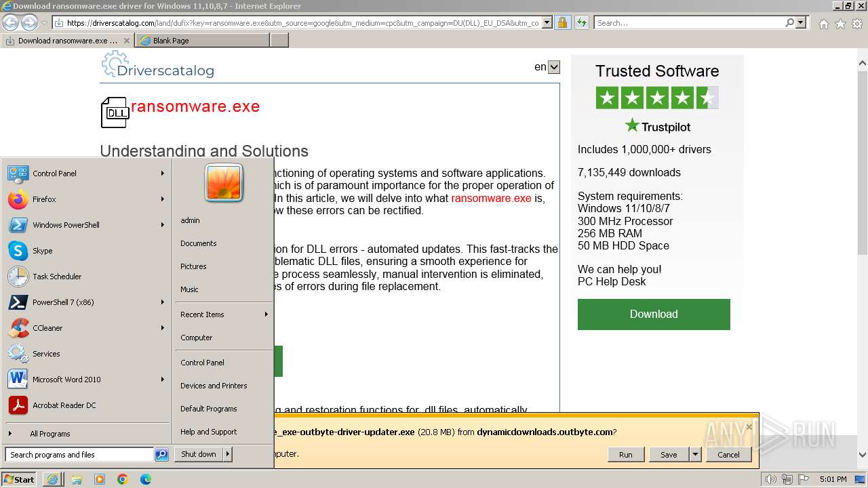Open the language selector dropdown (en)
Image resolution: width=868 pixels, height=488 pixels.
point(554,67)
